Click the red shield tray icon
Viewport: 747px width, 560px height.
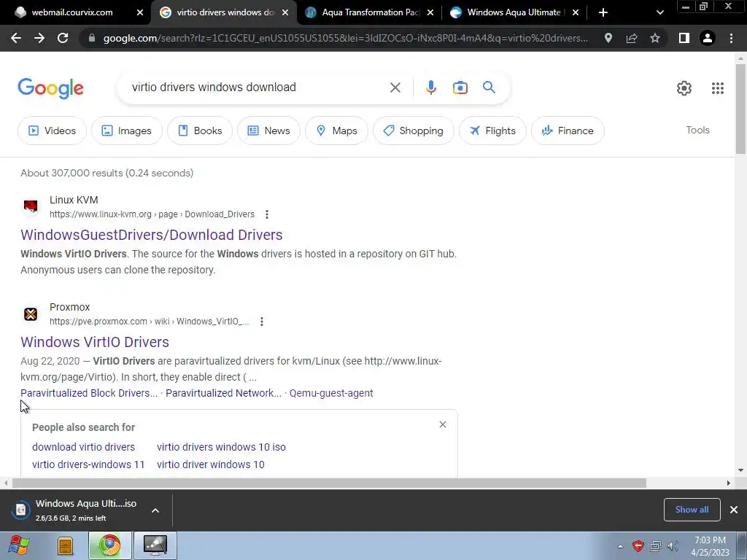tap(638, 546)
